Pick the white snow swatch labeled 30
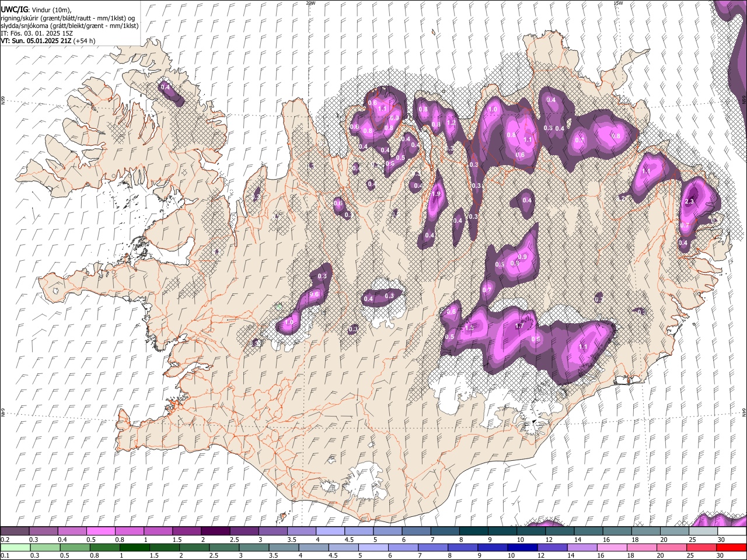Image resolution: width=747 pixels, height=560 pixels. click(x=732, y=531)
